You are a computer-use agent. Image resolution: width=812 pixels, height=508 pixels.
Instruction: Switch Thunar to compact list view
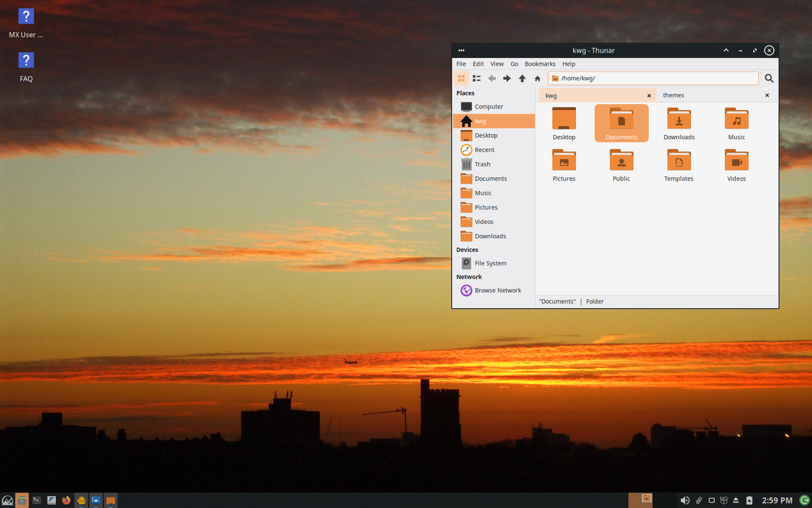coord(476,78)
